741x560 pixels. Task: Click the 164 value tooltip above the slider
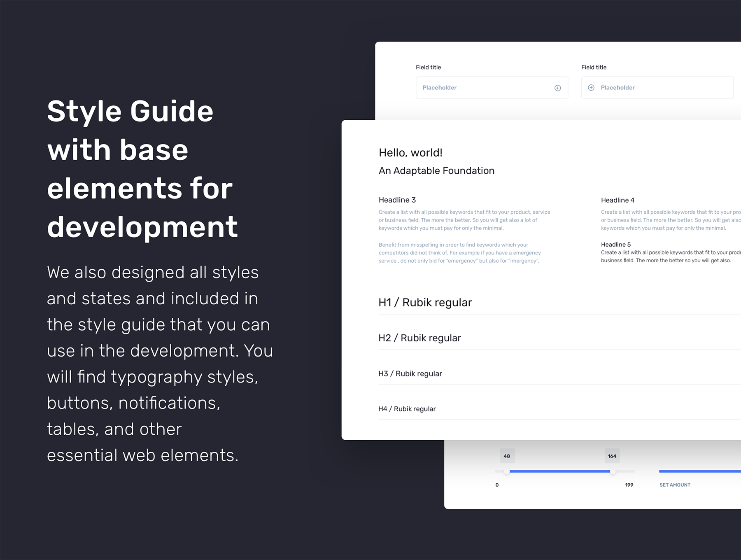pos(612,456)
